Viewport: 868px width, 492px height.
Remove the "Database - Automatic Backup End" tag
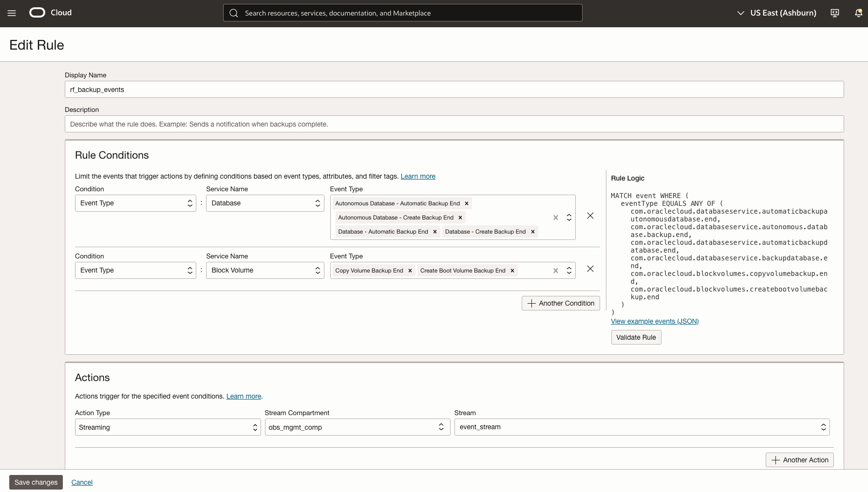point(435,231)
